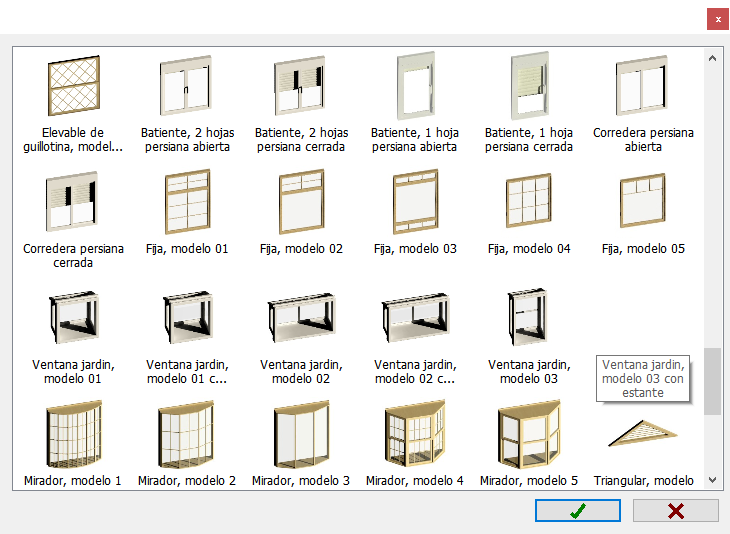
Task: Choose Batiente 2 hojas persiana abierta icon
Action: click(x=186, y=86)
